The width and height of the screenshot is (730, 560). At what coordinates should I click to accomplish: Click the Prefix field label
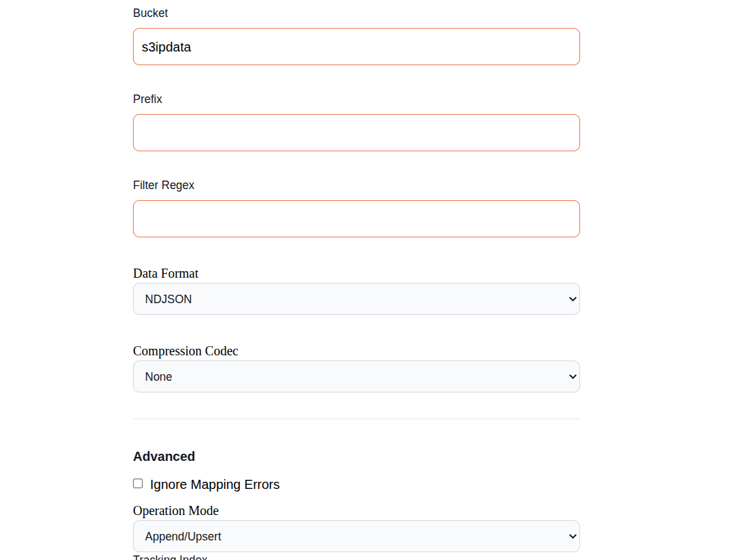tap(147, 99)
